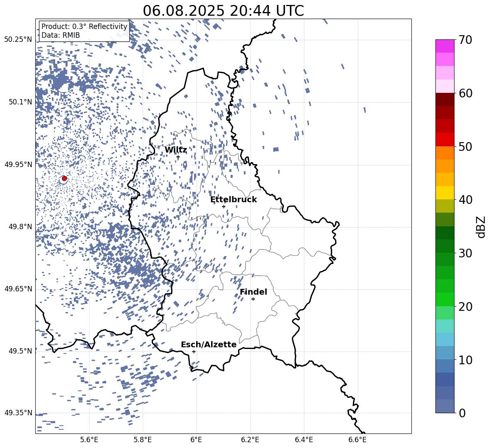Click the Findel location label
This screenshot has height=448, width=491.
click(x=253, y=292)
